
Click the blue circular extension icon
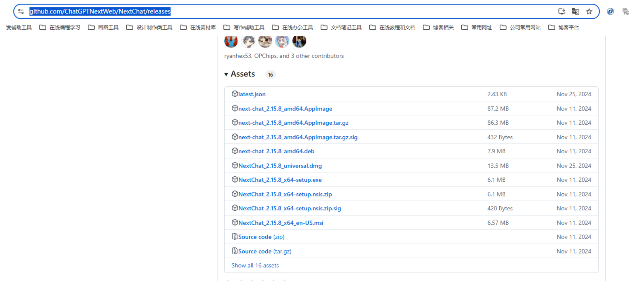[x=610, y=11]
